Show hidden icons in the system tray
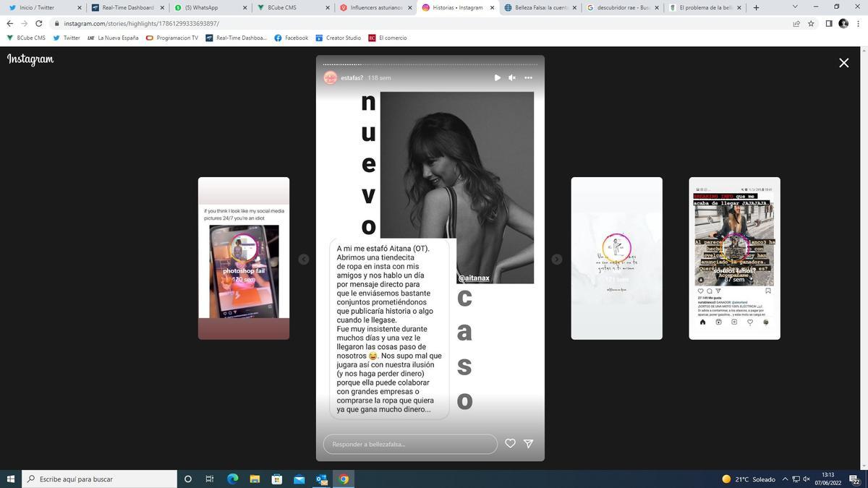Image resolution: width=868 pixels, height=488 pixels. tap(785, 479)
